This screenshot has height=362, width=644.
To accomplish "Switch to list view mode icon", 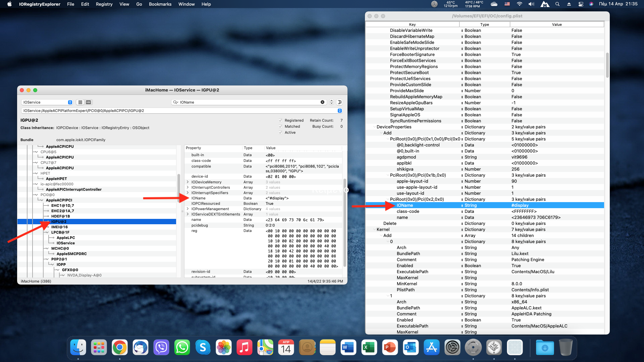I will coord(80,102).
